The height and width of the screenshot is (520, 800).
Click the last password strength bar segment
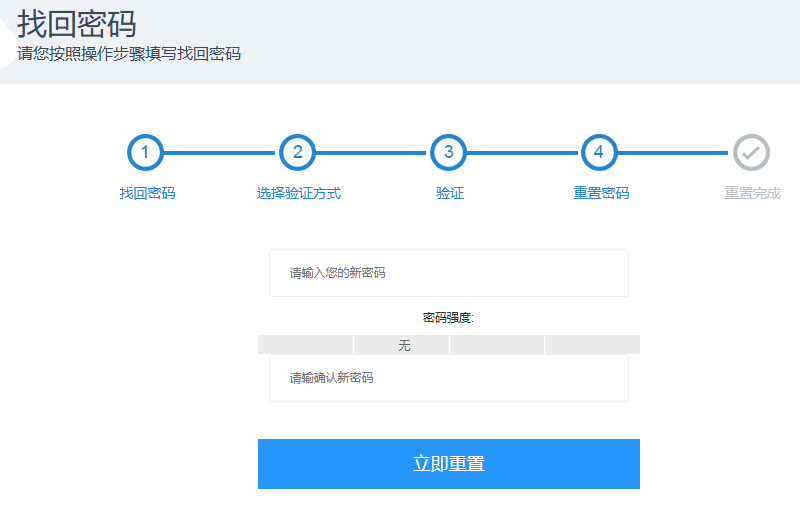pyautogui.click(x=592, y=345)
